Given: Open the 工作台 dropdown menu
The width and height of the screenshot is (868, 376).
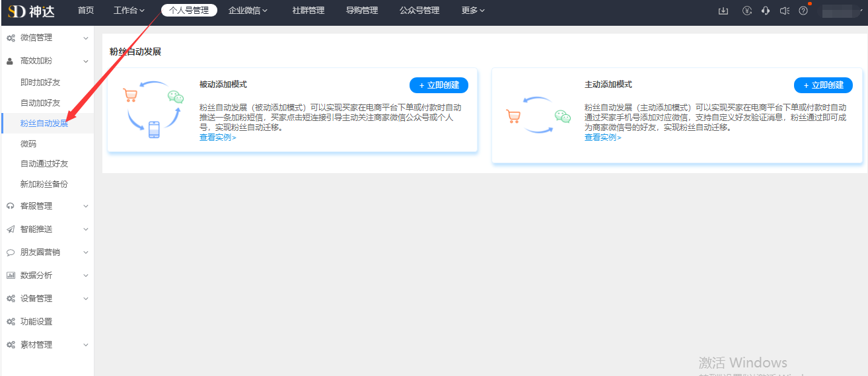Looking at the screenshot, I should click(x=129, y=11).
